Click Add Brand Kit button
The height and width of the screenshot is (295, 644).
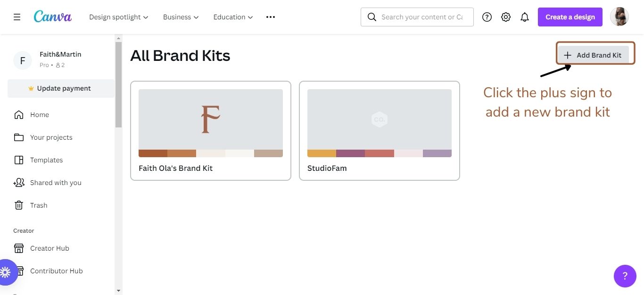593,55
